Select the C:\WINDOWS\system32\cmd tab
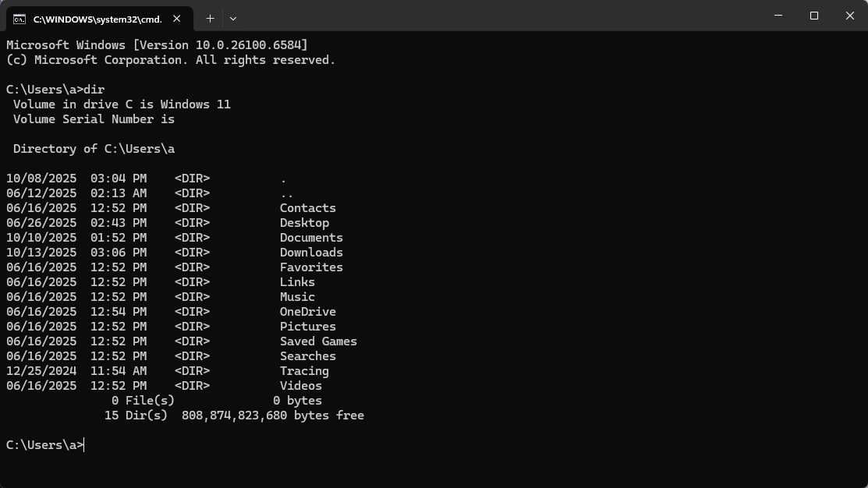The image size is (868, 488). click(x=97, y=17)
